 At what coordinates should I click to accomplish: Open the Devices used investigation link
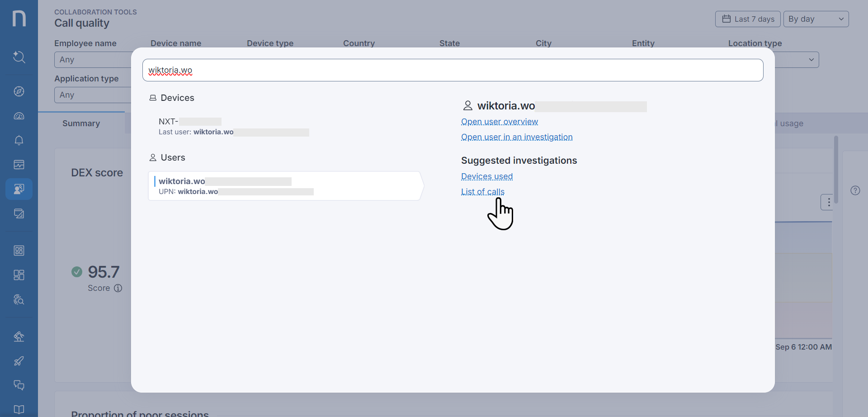click(486, 176)
